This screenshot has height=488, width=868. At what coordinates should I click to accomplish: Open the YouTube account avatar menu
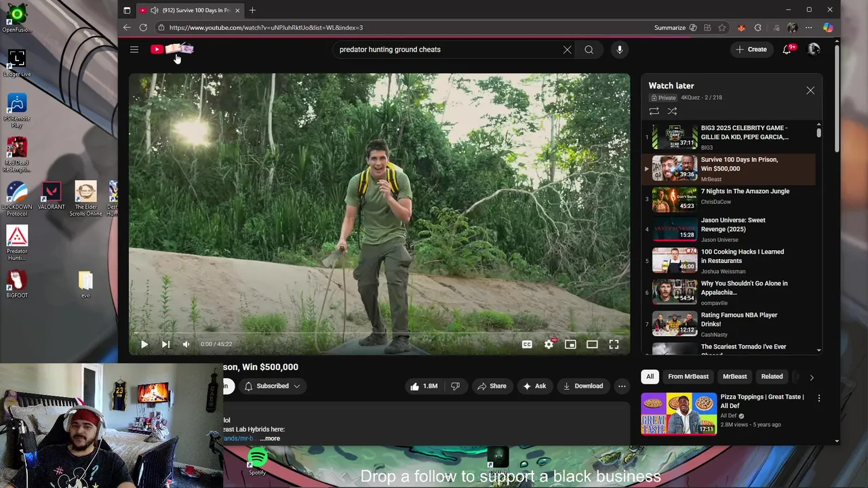(814, 49)
